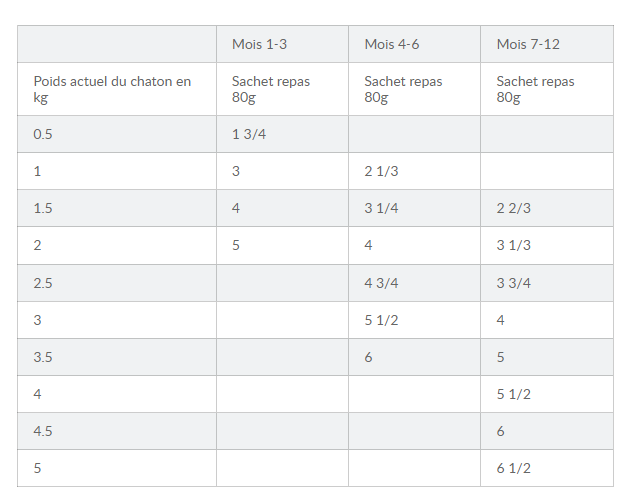Select the 4.5 kg weight row label
This screenshot has height=490, width=635.
coord(43,431)
